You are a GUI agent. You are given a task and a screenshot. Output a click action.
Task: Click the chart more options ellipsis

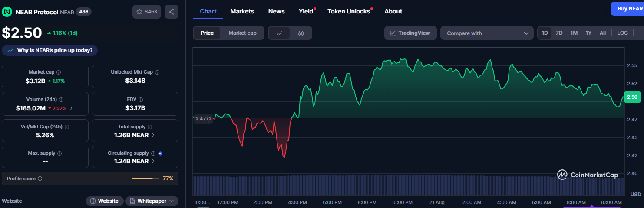coord(641,33)
